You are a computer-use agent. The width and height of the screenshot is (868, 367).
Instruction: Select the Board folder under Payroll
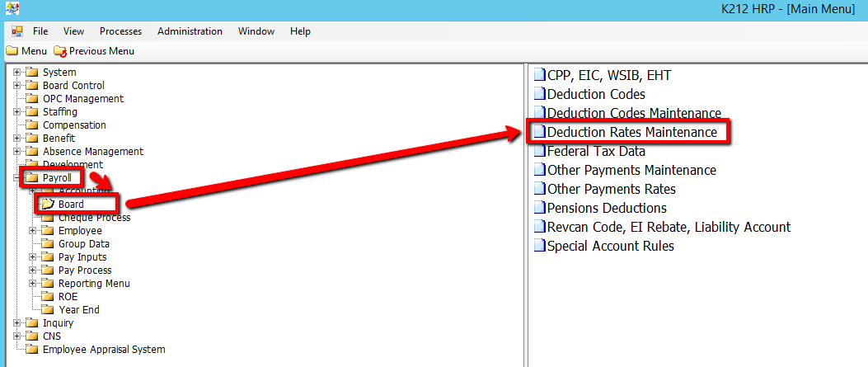(x=71, y=205)
